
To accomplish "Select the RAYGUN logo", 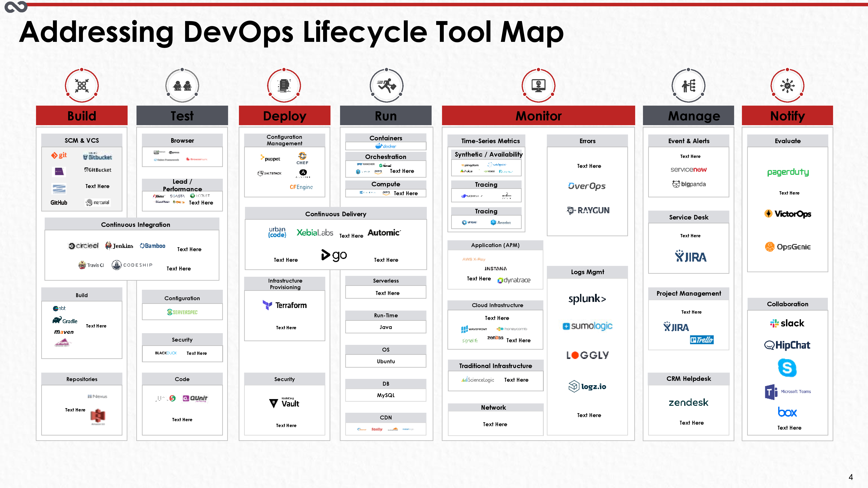I will 588,210.
